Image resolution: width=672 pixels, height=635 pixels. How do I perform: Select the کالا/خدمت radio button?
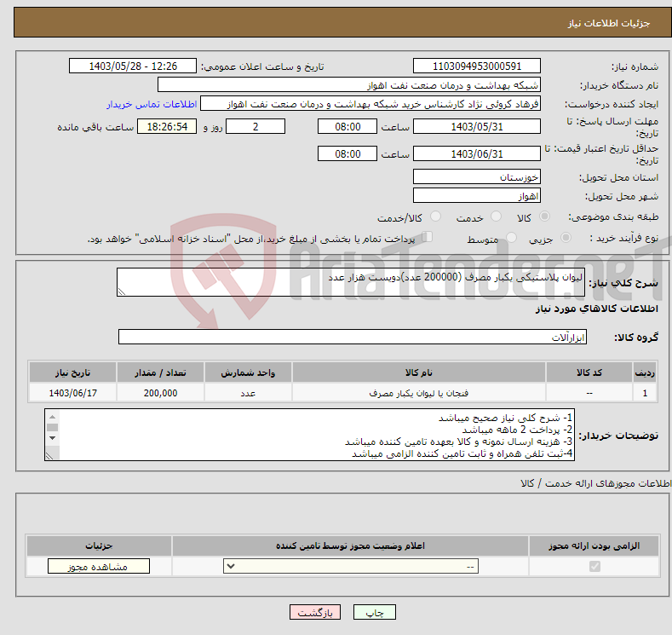[435, 216]
